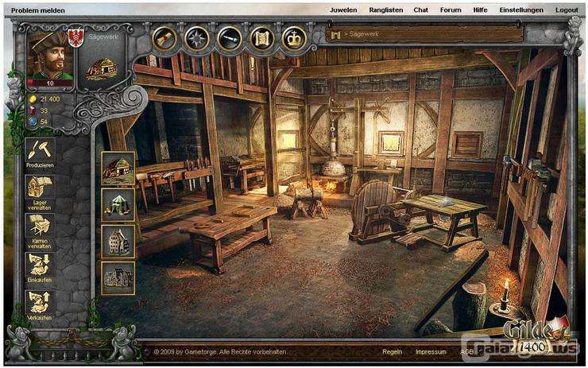The width and height of the screenshot is (588, 368).
Task: Open Lager verwalten in the sidebar
Action: tap(40, 188)
